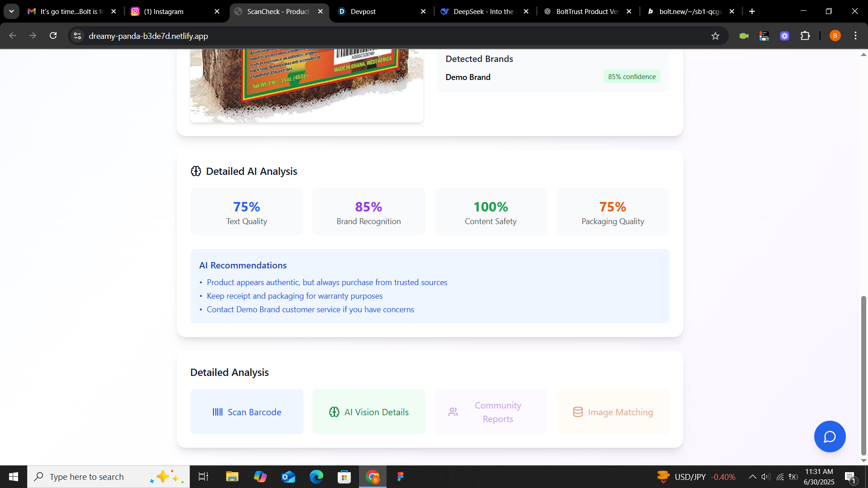Bookmark this page with the star icon

715,36
